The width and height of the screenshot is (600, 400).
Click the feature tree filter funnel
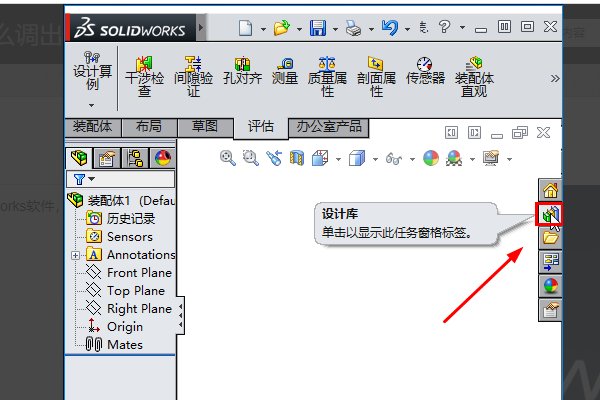(80, 179)
